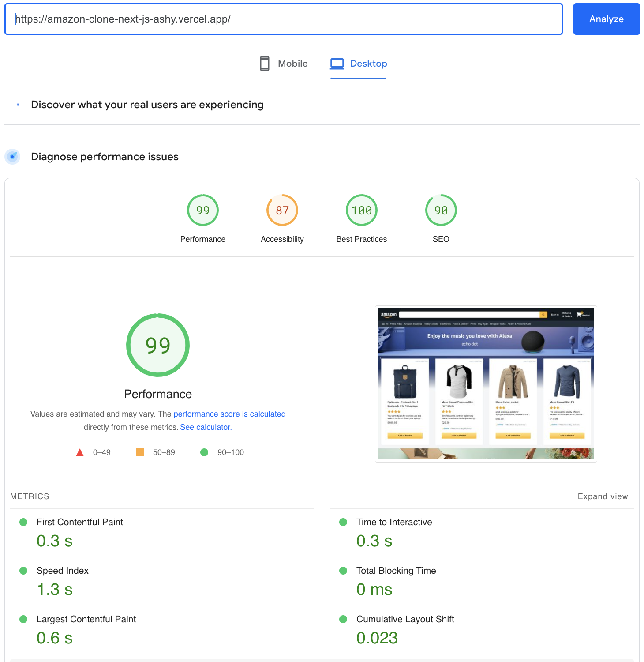The width and height of the screenshot is (644, 662).
Task: Click Expand view in Metrics section
Action: pyautogui.click(x=603, y=496)
